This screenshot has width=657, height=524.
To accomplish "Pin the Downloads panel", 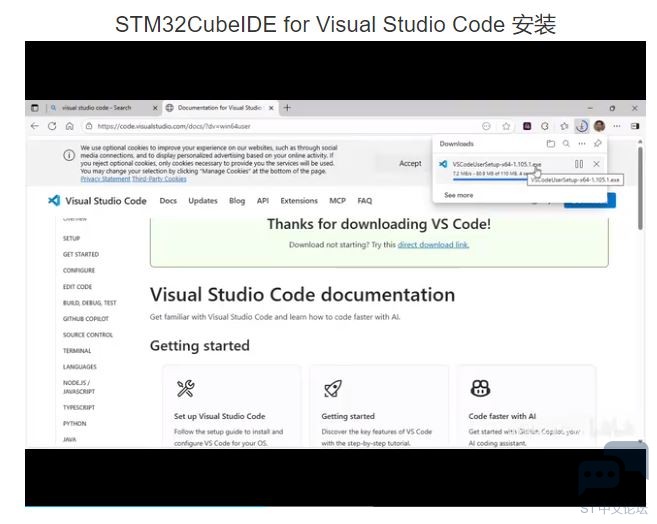I will coord(598,144).
